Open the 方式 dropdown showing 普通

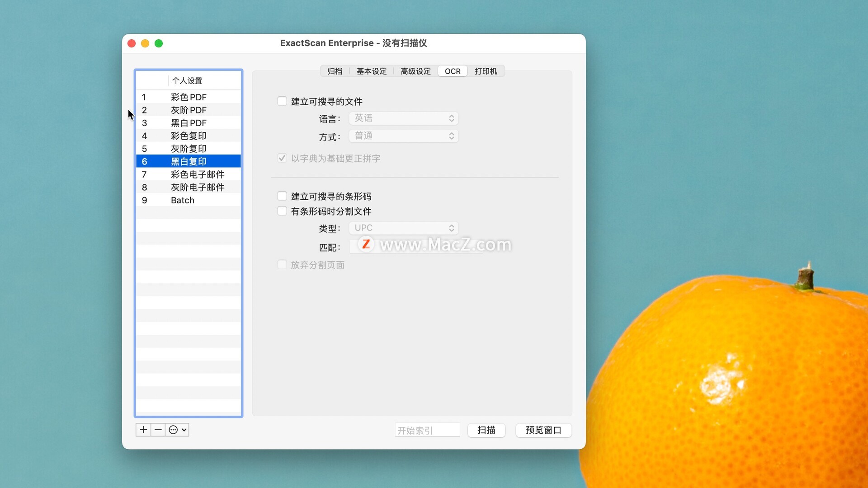[x=404, y=136]
